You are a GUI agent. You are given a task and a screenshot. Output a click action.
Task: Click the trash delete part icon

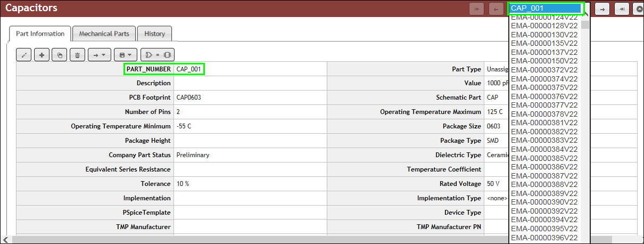77,54
